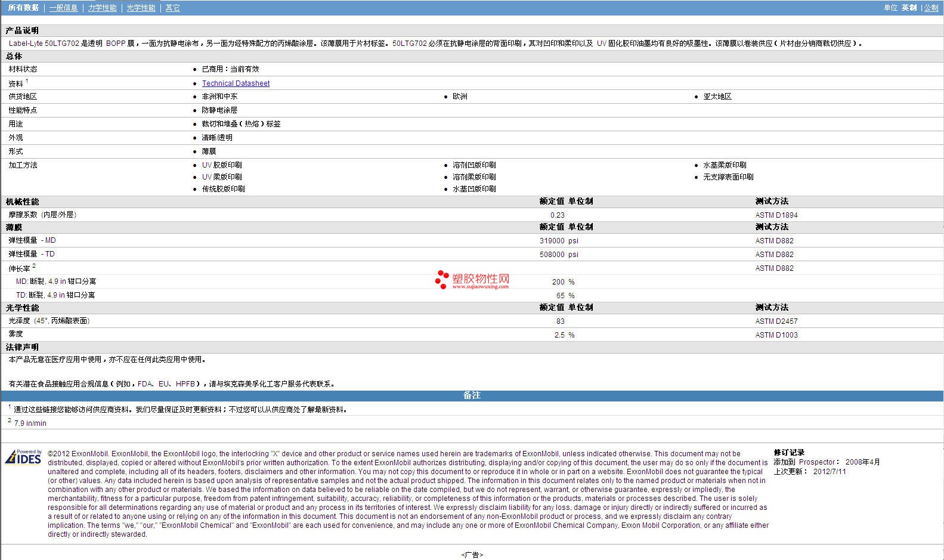The width and height of the screenshot is (944, 560).
Task: Click the 机械性能 section header
Action: [x=22, y=202]
